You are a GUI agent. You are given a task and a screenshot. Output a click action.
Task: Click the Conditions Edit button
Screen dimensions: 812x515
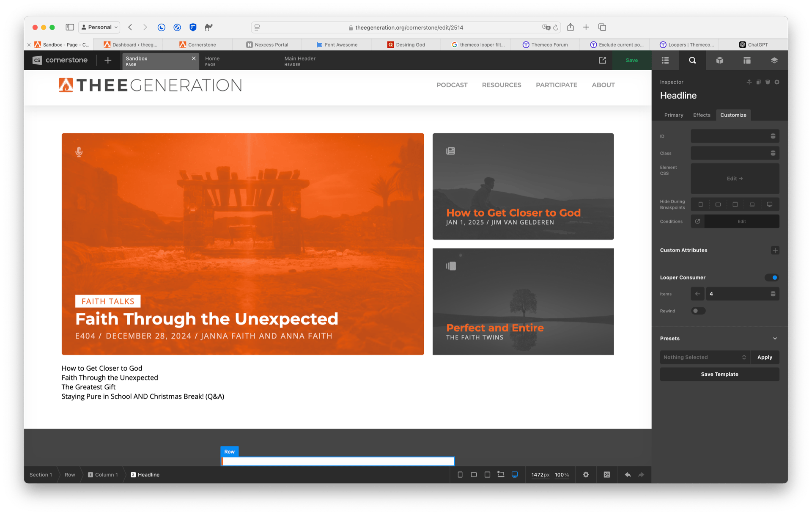pos(741,221)
